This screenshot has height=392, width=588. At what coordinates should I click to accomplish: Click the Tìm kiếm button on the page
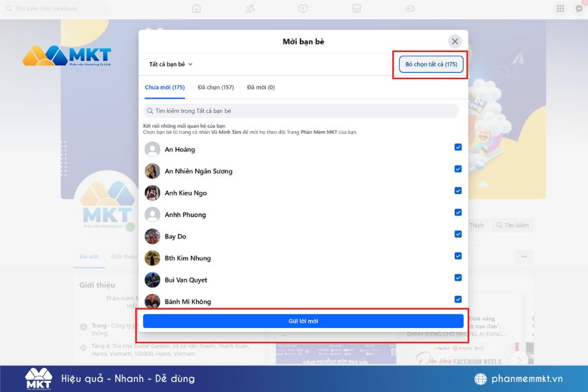tap(513, 225)
